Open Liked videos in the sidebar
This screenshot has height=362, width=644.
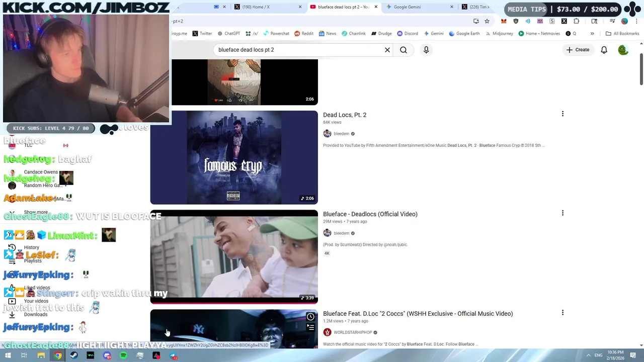pyautogui.click(x=37, y=288)
